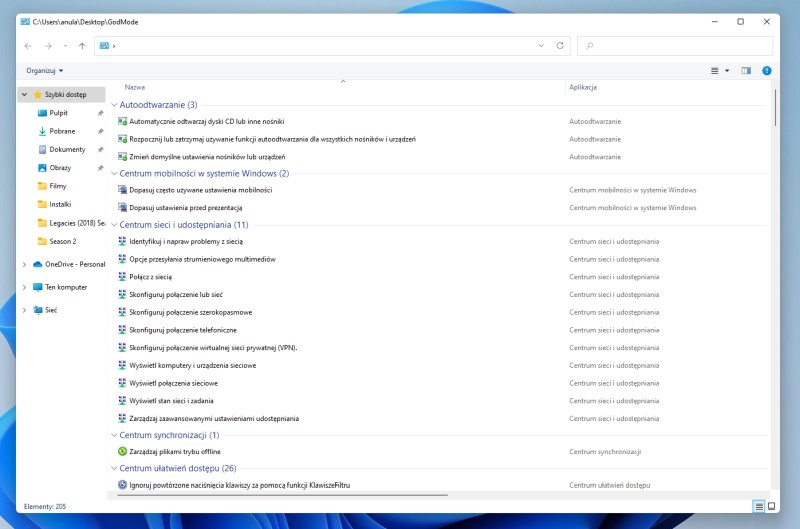800x529 pixels.
Task: Open the Pulpit desktop folder
Action: pos(59,113)
